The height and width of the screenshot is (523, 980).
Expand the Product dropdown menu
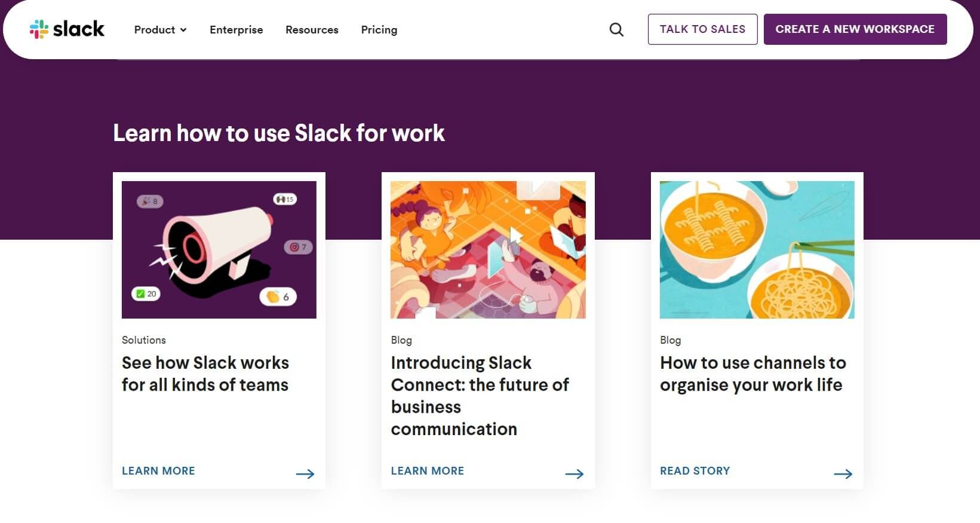(x=160, y=30)
